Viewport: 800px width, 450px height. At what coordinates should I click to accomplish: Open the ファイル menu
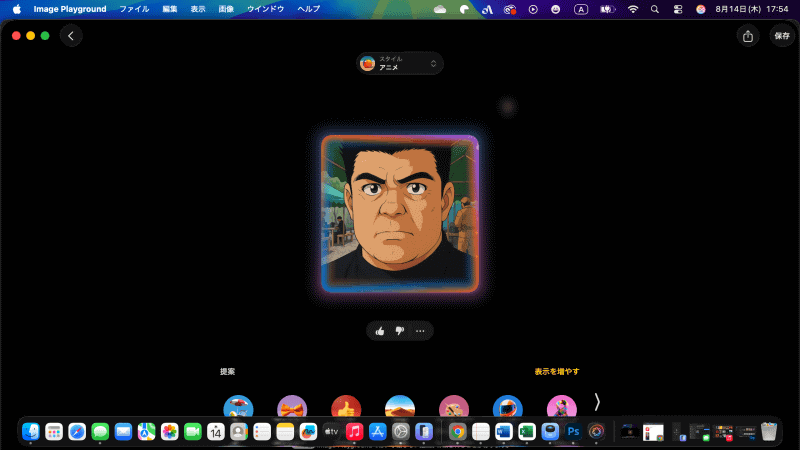pos(134,9)
